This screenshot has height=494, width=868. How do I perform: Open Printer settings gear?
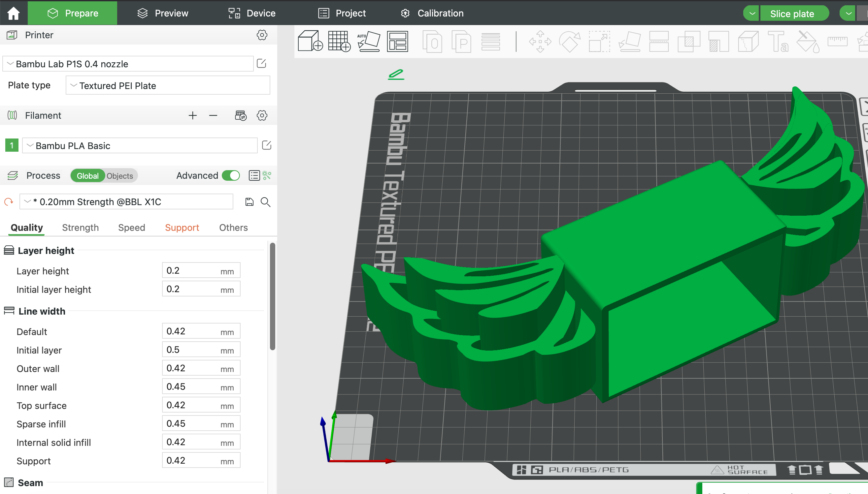click(x=262, y=35)
